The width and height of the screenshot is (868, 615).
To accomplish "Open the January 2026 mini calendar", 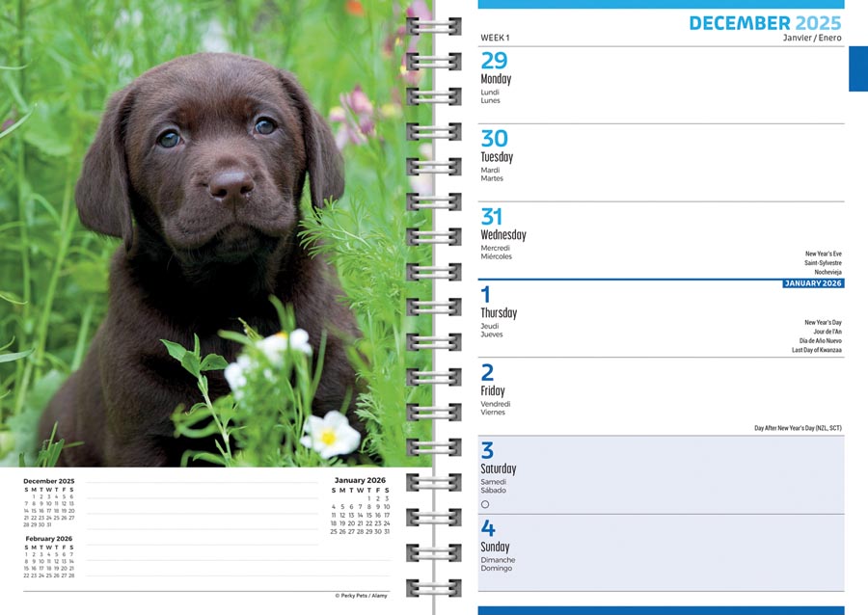I will pyautogui.click(x=360, y=505).
